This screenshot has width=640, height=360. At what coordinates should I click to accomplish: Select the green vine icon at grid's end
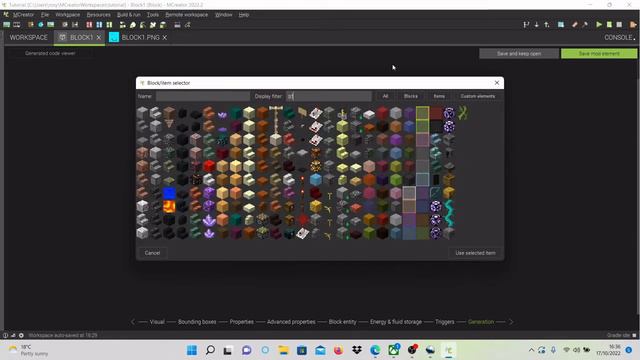click(x=462, y=113)
